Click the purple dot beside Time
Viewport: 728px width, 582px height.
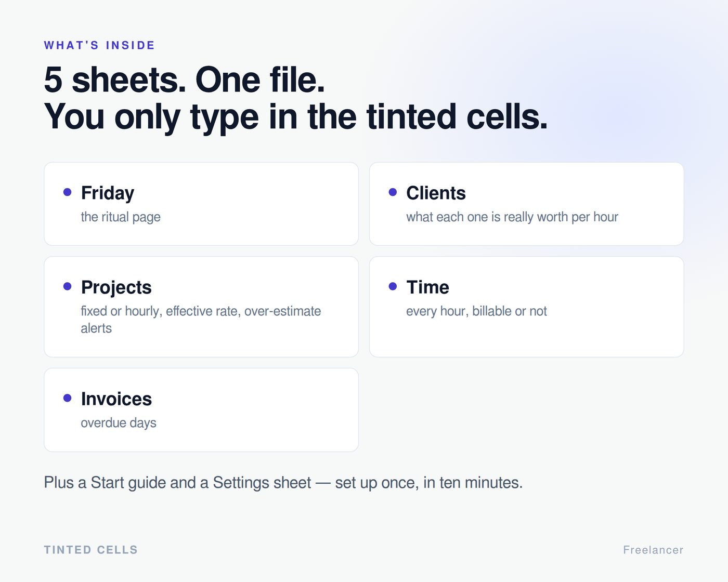pos(393,286)
